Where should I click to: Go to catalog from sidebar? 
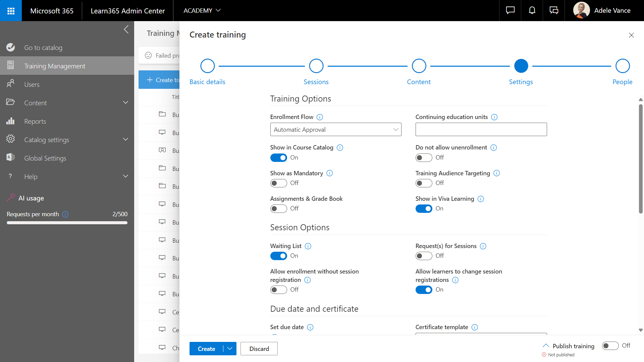tap(43, 48)
